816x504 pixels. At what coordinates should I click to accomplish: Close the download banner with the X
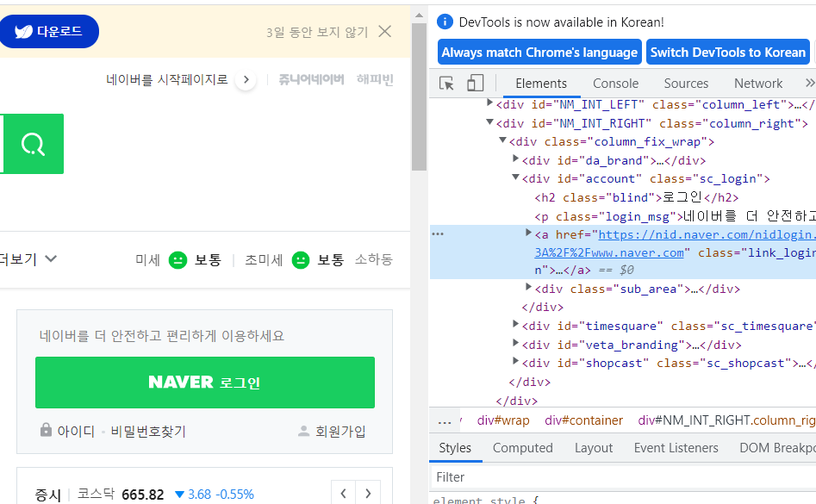[385, 32]
